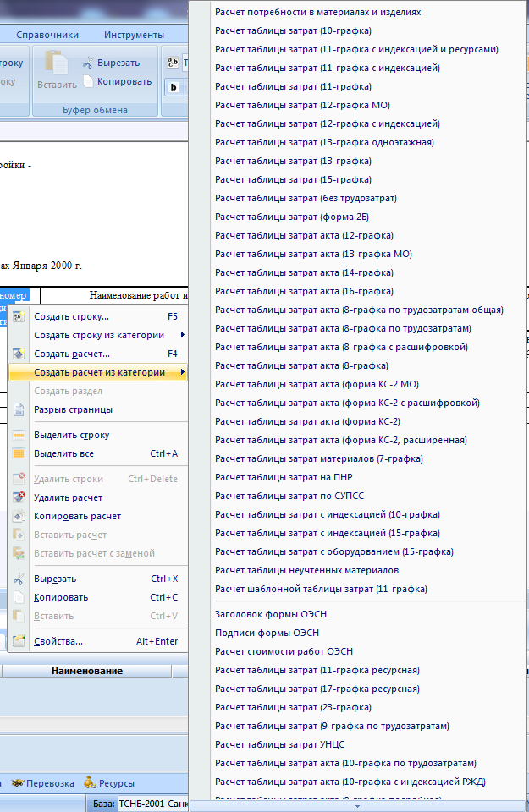Click the scissors icon next to context menu 'Вырезать'

pos(19,579)
